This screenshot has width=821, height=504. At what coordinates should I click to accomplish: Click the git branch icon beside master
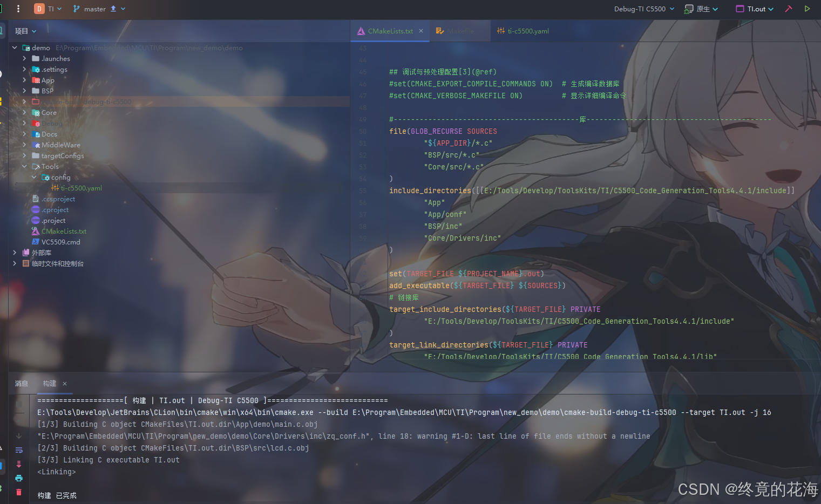click(76, 9)
